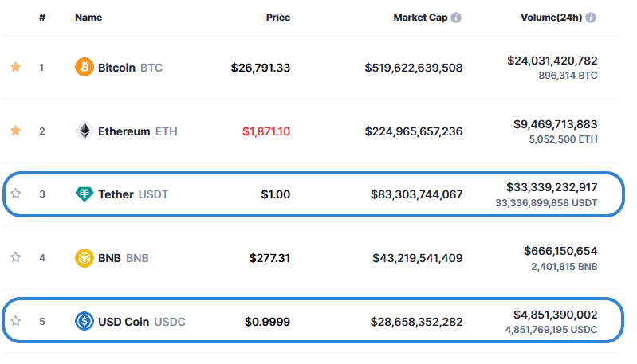Sort table by Price column header
The height and width of the screenshot is (364, 637).
[277, 18]
